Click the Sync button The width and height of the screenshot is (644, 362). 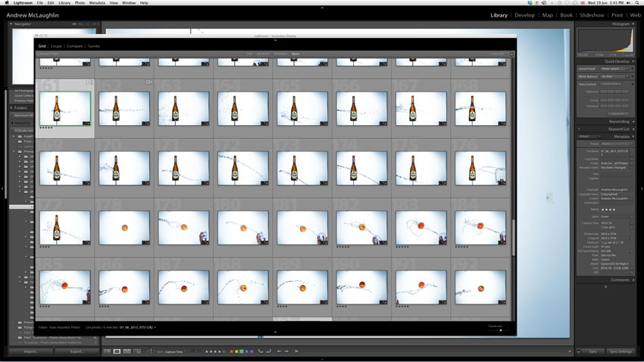[x=592, y=351]
